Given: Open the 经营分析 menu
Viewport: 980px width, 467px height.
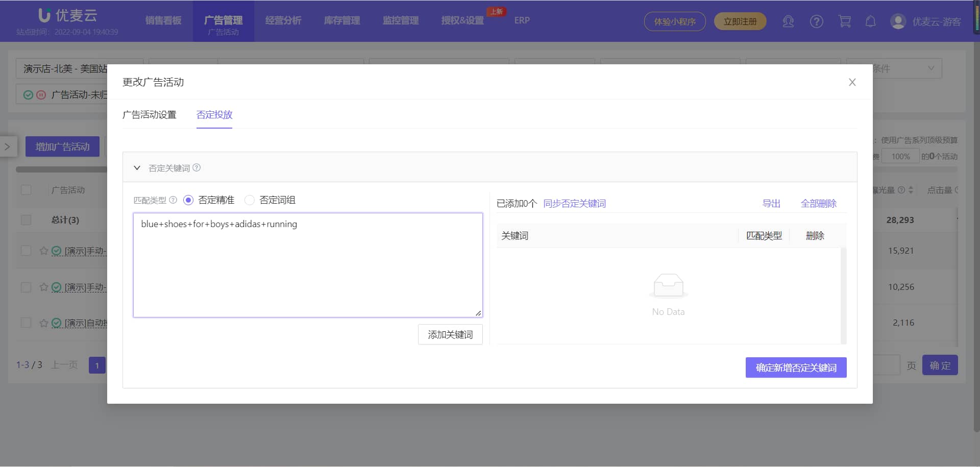Looking at the screenshot, I should pos(283,20).
